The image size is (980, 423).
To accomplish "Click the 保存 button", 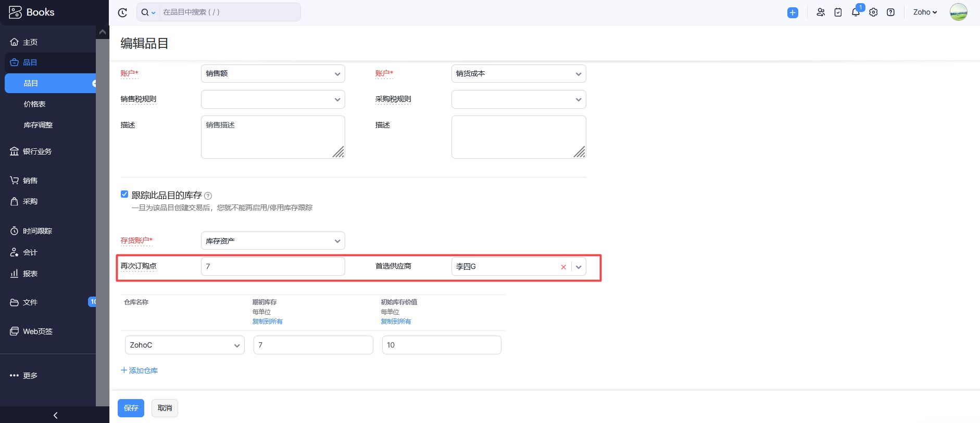I will [131, 408].
